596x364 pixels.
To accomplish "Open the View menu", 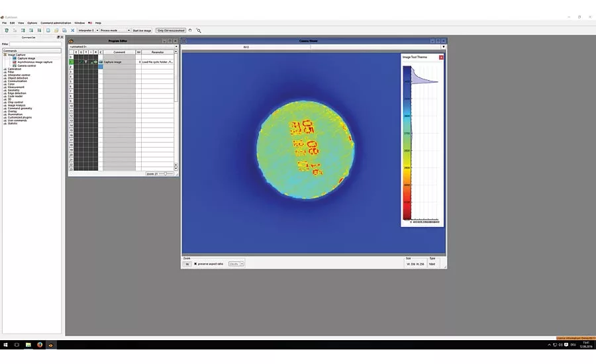I will [21, 23].
